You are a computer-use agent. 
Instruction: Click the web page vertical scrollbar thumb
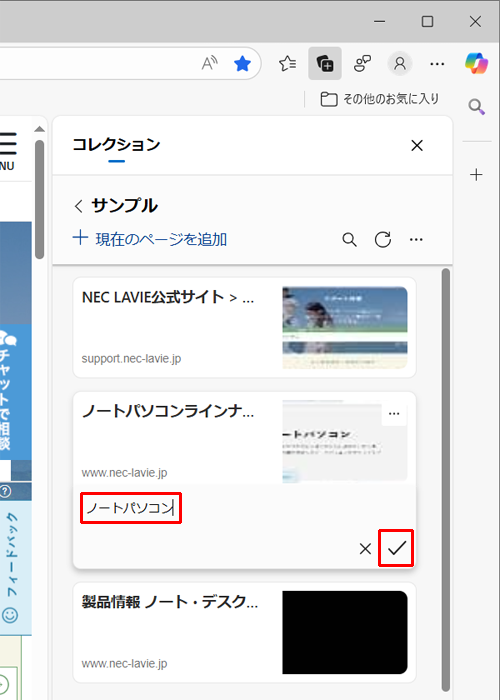(40, 199)
